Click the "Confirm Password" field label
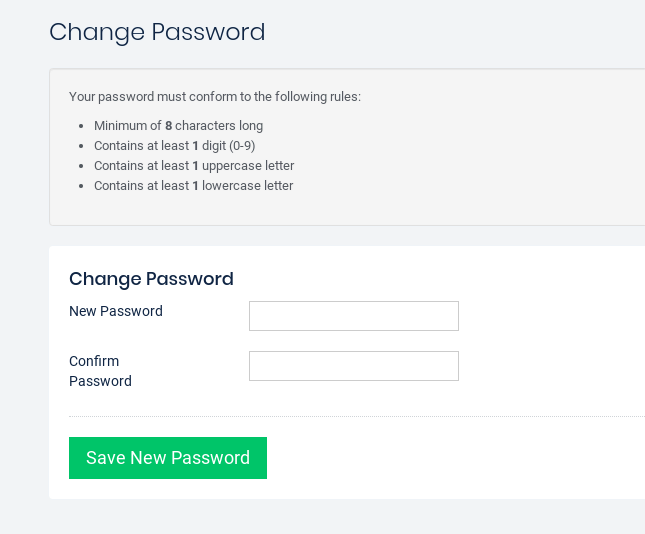Screen dimensions: 645x534 click(x=100, y=371)
